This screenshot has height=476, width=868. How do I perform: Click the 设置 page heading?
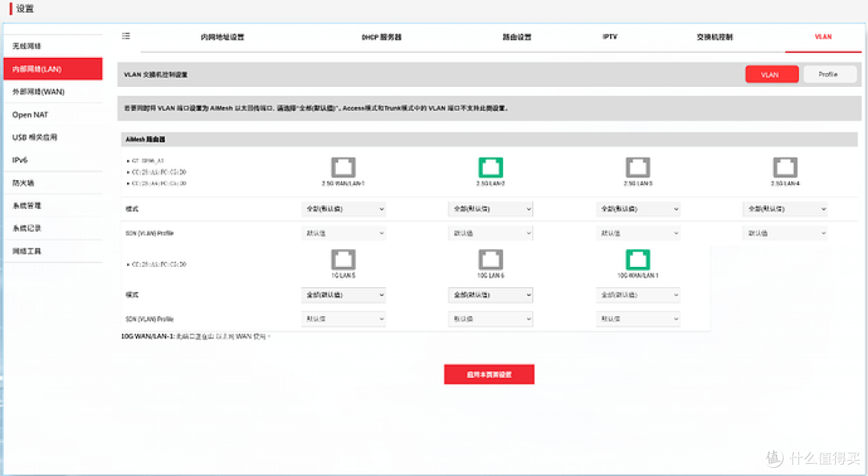[x=25, y=8]
